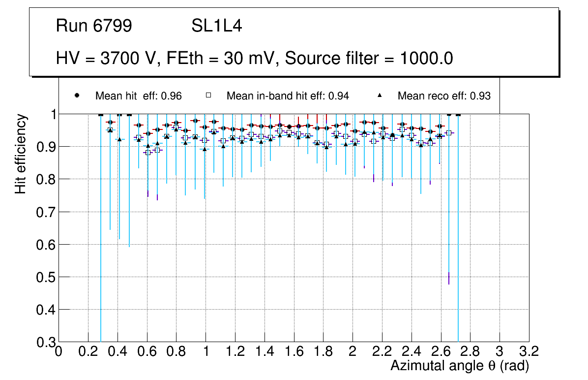The image size is (588, 380).
Task: Click the 'Azimutal angle θ (rad)' axis title
Action: 460,366
